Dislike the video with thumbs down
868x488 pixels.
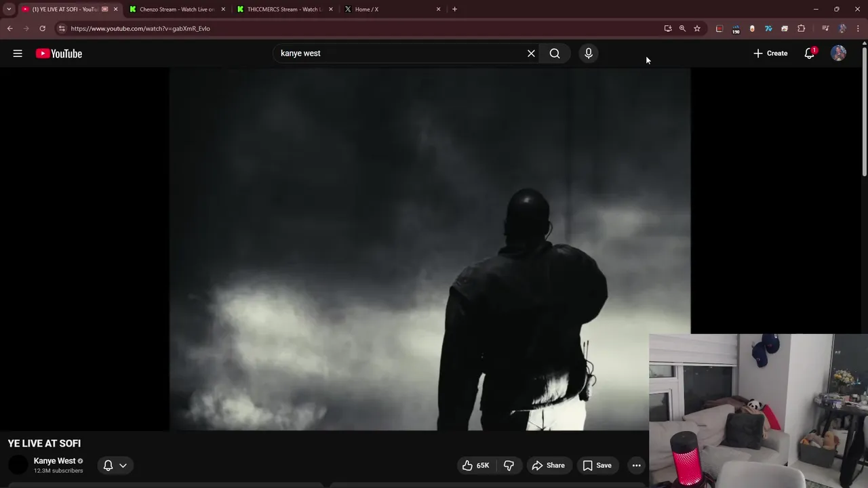(x=509, y=466)
